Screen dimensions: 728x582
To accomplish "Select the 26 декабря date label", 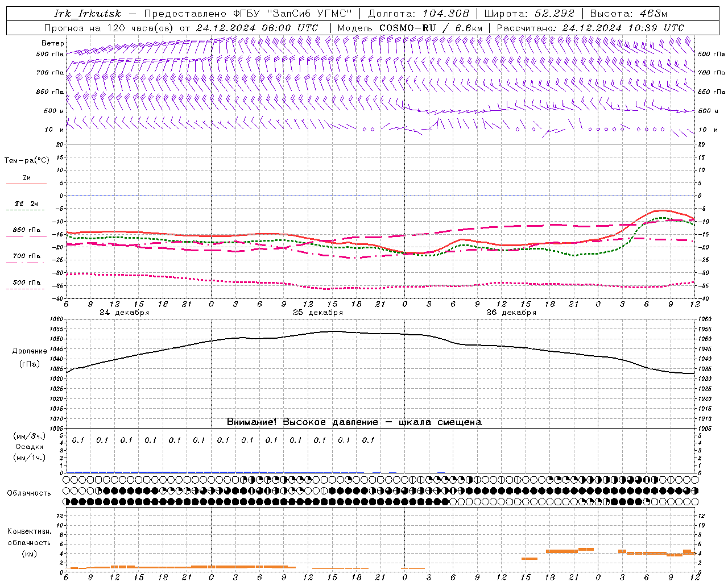I will click(x=511, y=313).
